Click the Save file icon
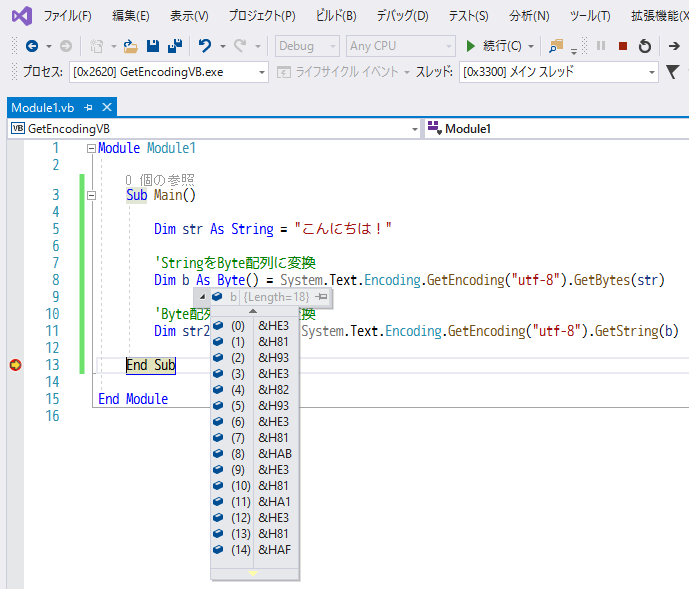 [153, 46]
